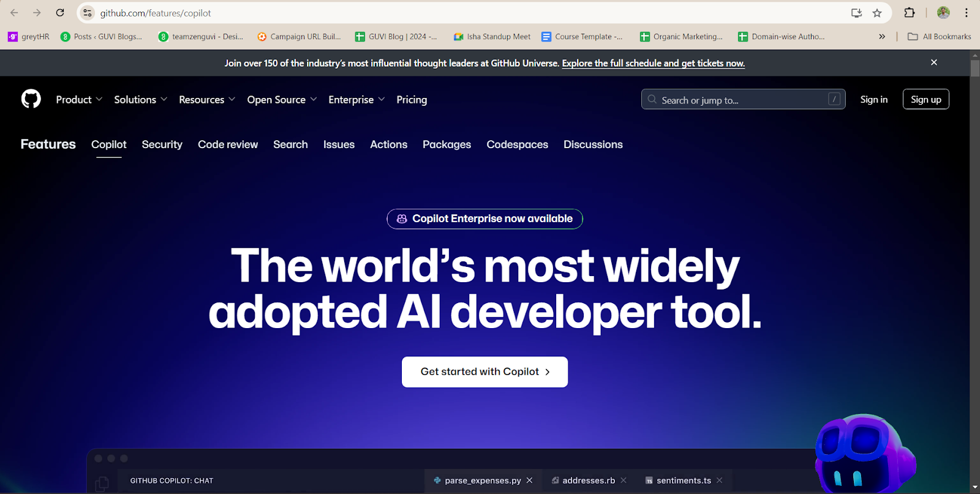Focus the Search or jump to field

(x=743, y=99)
